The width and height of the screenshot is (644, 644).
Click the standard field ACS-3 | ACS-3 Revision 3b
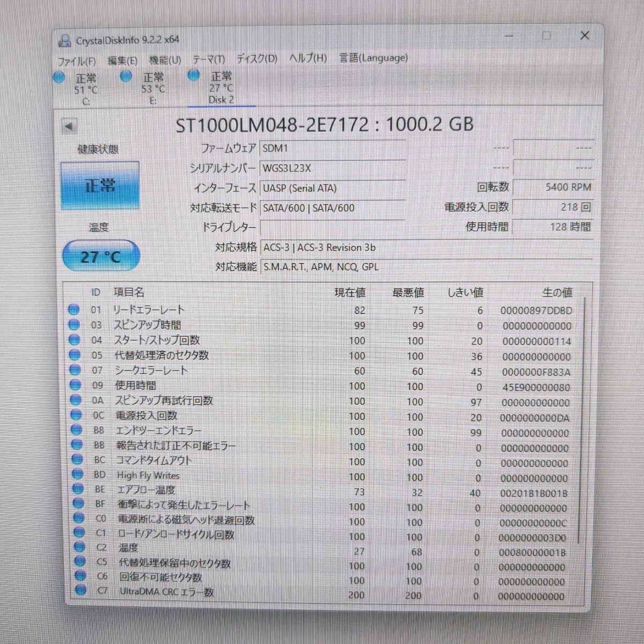point(427,247)
